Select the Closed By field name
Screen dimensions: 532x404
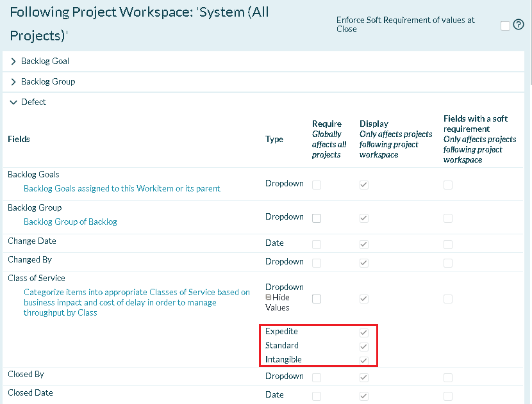(26, 374)
